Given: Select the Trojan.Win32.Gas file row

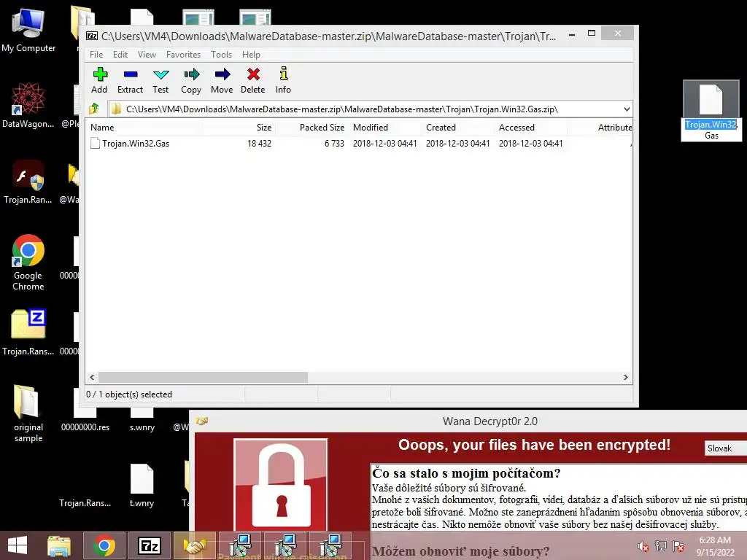Looking at the screenshot, I should [359, 144].
